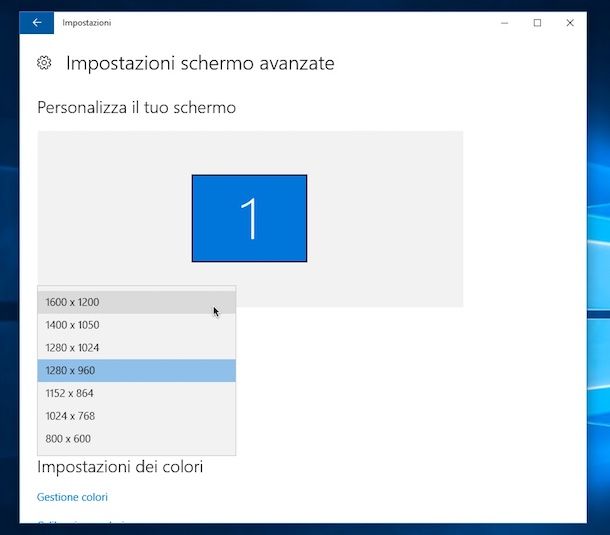Click the Impostazioni dei colori heading

click(120, 467)
